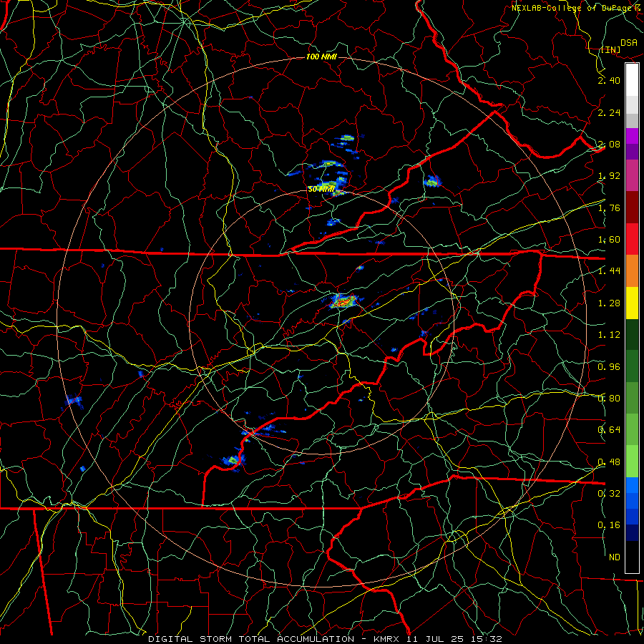Image resolution: width=644 pixels, height=644 pixels.
Task: Click the 2.08 legend value
Action: click(609, 144)
